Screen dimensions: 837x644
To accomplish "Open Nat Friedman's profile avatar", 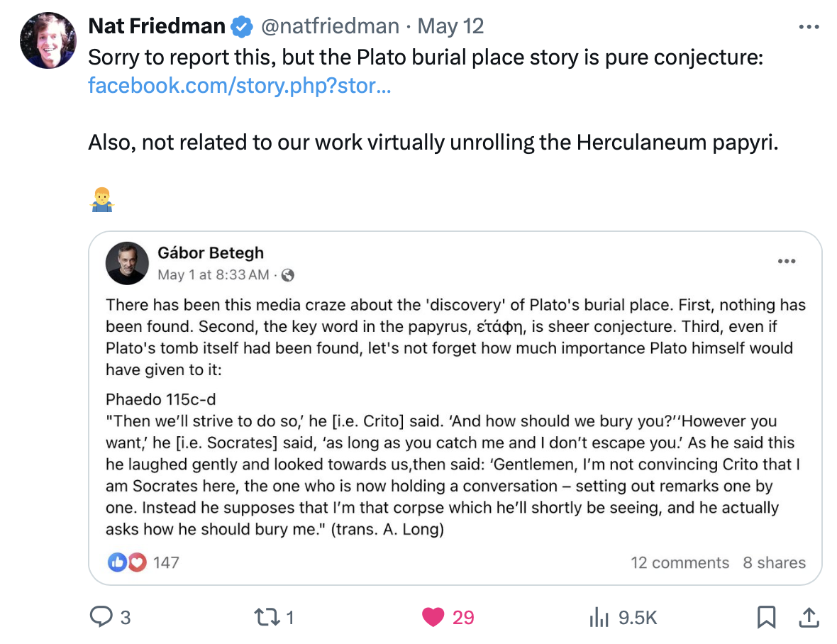I will (x=48, y=40).
